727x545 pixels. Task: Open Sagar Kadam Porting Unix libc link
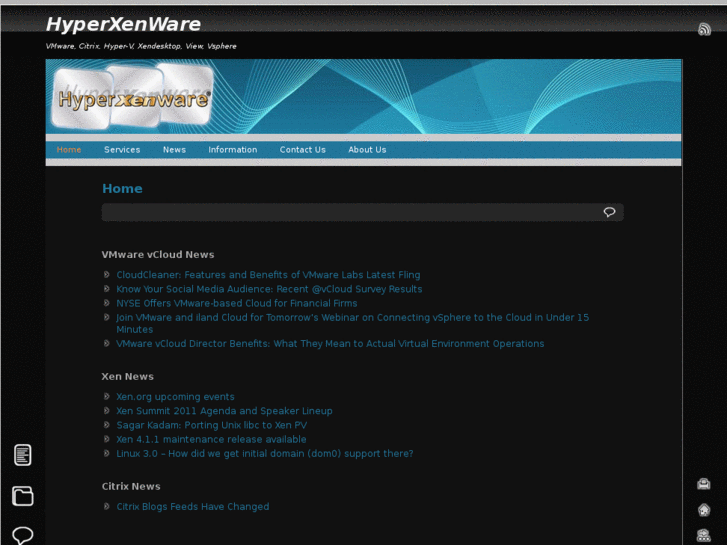click(212, 425)
